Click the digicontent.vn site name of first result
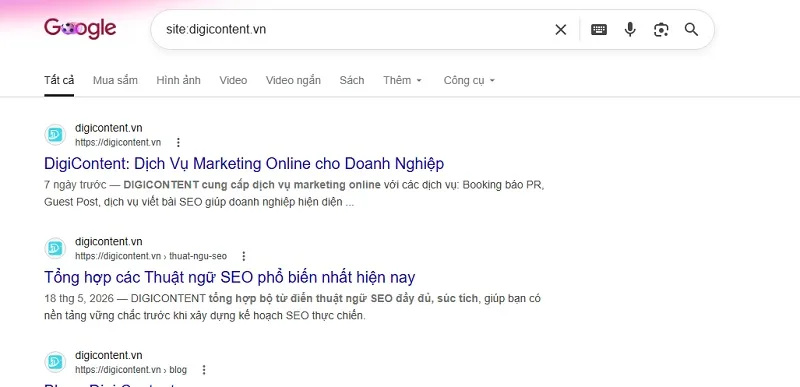800x387 pixels. coord(109,127)
